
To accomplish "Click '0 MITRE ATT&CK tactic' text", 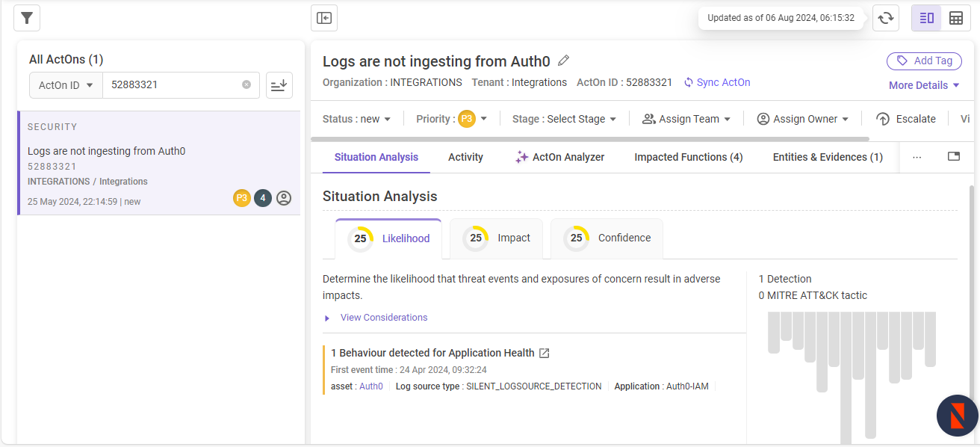I will (x=813, y=295).
